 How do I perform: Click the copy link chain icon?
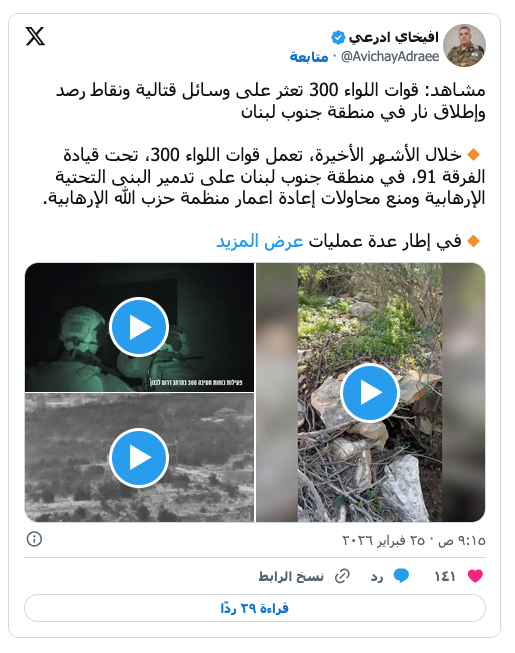(343, 576)
